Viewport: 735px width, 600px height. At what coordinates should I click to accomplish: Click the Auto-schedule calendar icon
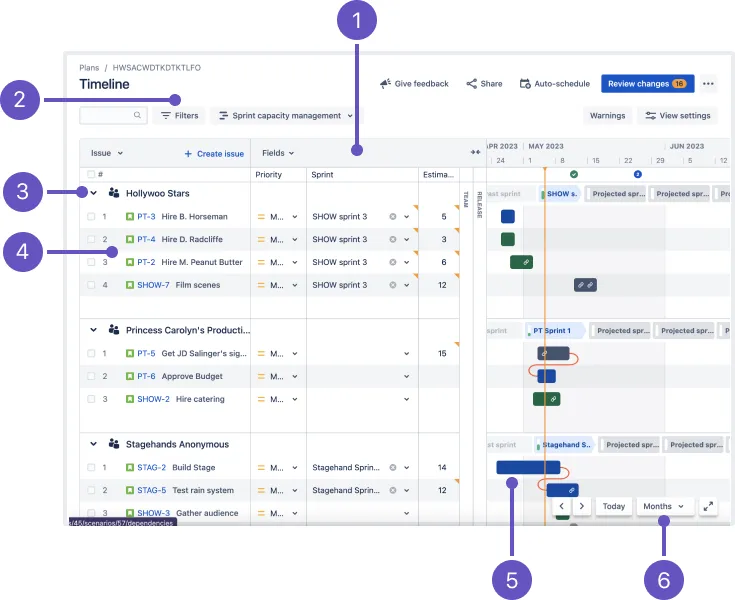point(525,83)
